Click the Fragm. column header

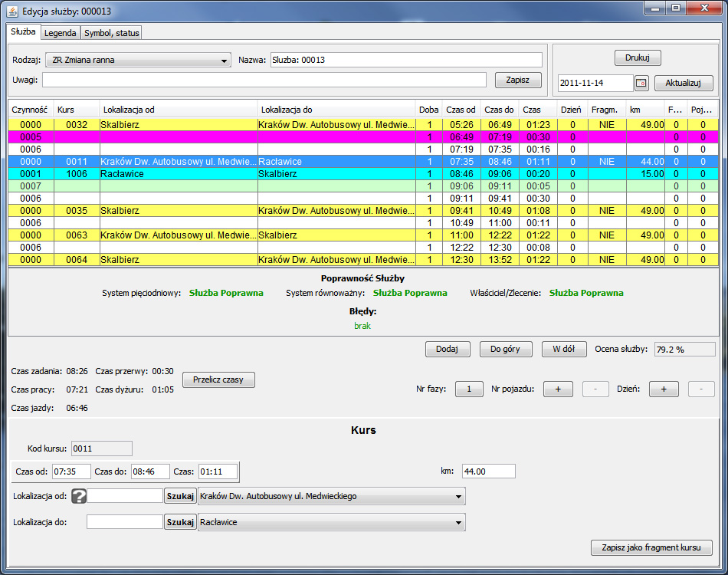point(607,110)
